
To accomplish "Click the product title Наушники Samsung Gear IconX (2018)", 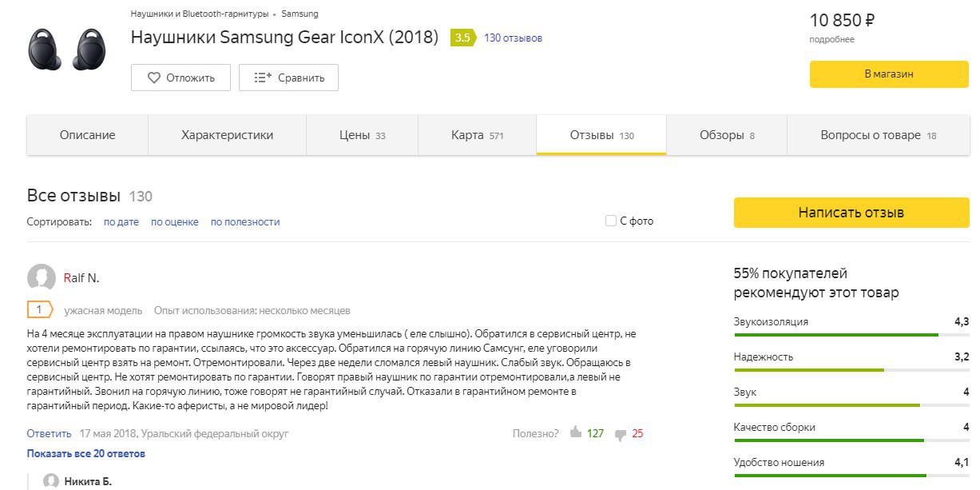I will [x=284, y=37].
